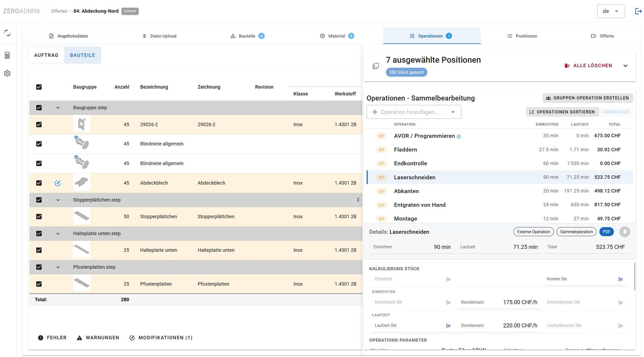Click OPERATIONEN SORTIEREN button

pos(562,112)
